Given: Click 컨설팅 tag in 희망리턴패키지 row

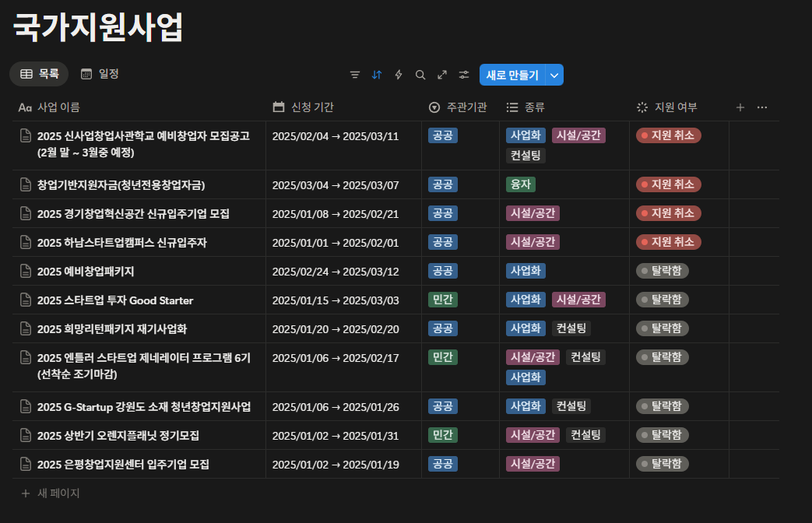Looking at the screenshot, I should click(x=571, y=328).
